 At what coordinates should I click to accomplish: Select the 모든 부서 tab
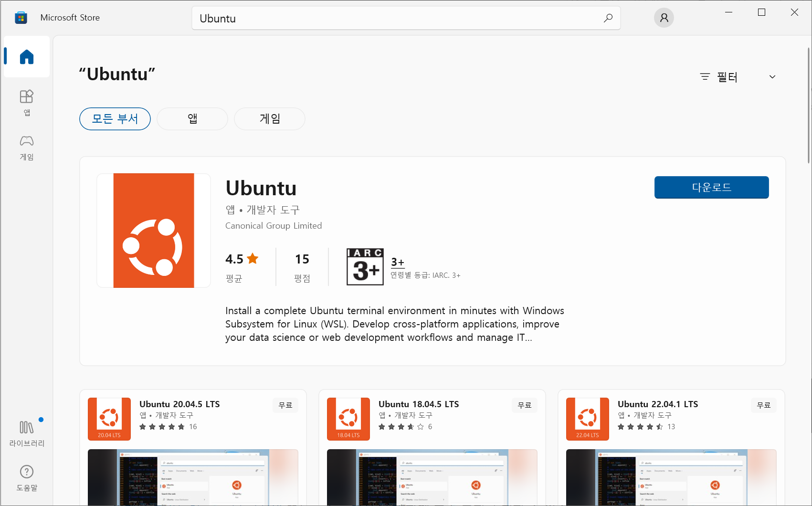tap(115, 119)
